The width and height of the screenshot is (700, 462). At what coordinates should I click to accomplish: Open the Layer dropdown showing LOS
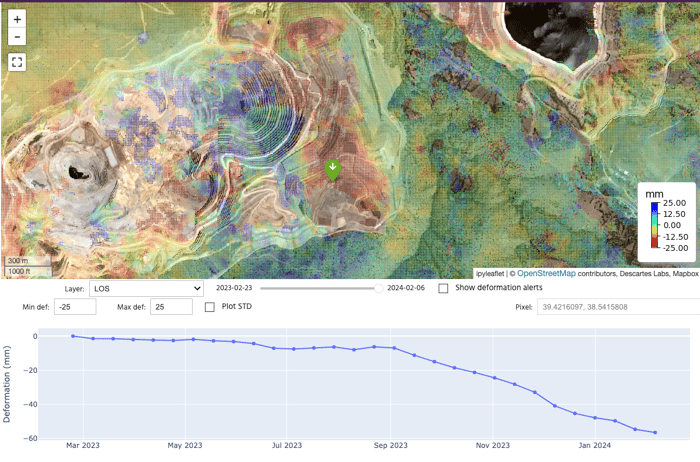click(x=146, y=288)
